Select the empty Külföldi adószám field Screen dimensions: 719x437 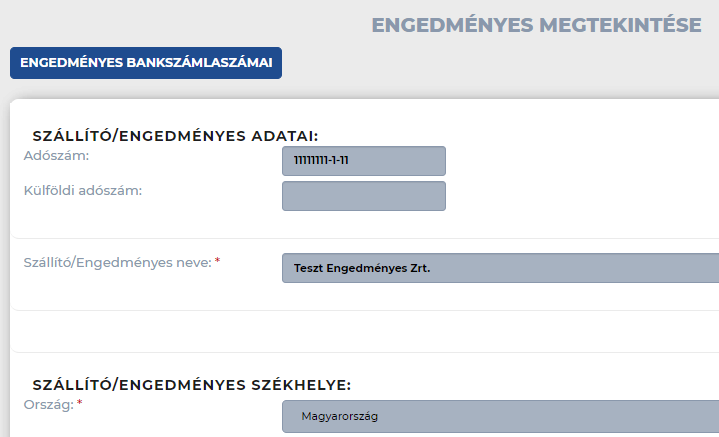[364, 196]
